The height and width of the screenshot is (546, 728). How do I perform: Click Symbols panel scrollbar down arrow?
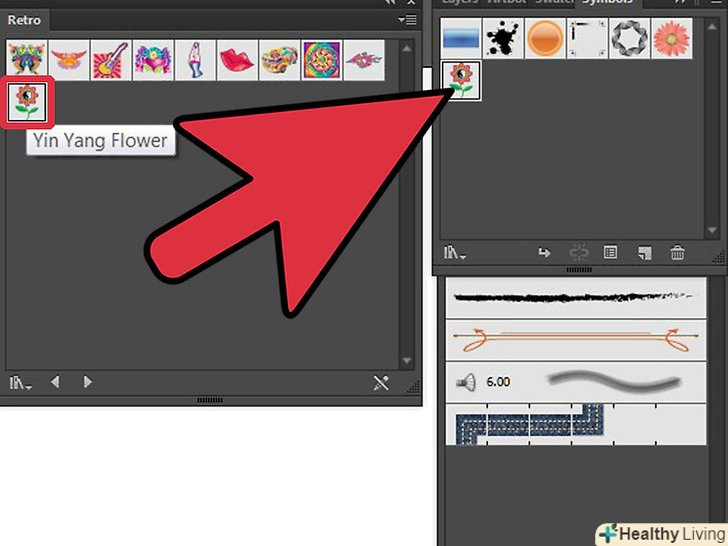coord(712,230)
